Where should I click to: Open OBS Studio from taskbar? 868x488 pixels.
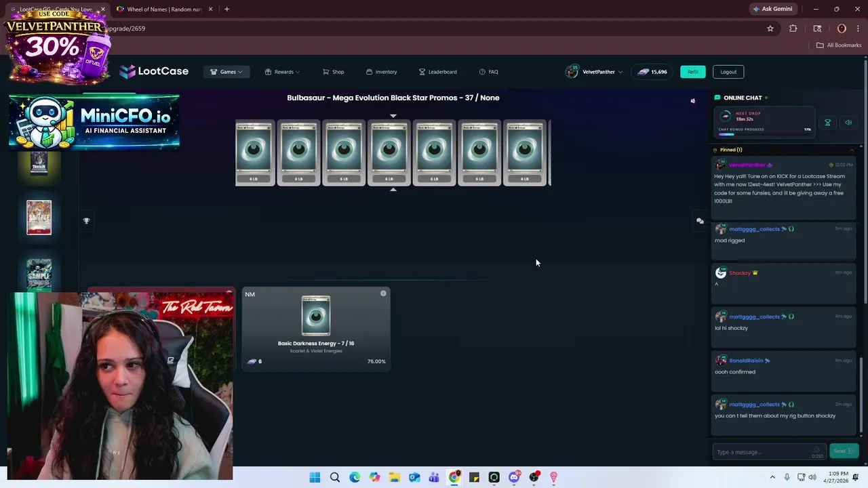click(534, 478)
